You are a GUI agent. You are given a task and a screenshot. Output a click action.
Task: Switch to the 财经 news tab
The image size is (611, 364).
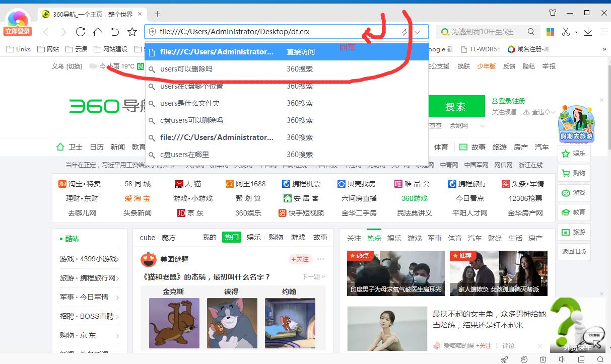point(495,238)
